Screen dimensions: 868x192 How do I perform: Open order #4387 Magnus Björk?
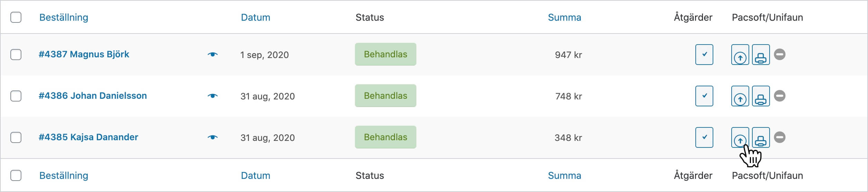(x=84, y=54)
